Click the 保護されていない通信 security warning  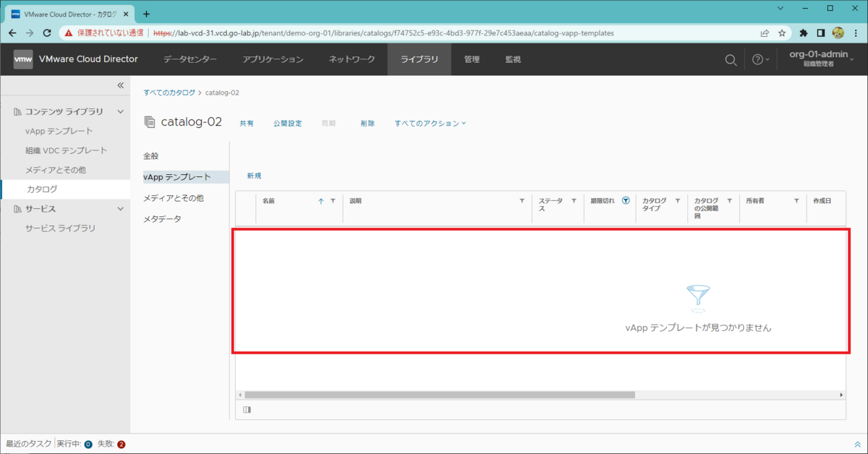tap(105, 33)
